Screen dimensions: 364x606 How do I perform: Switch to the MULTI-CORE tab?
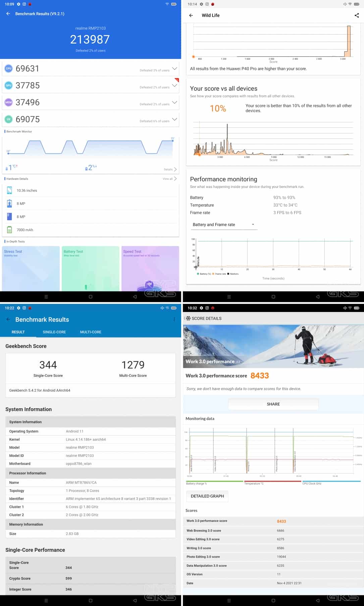coord(91,332)
